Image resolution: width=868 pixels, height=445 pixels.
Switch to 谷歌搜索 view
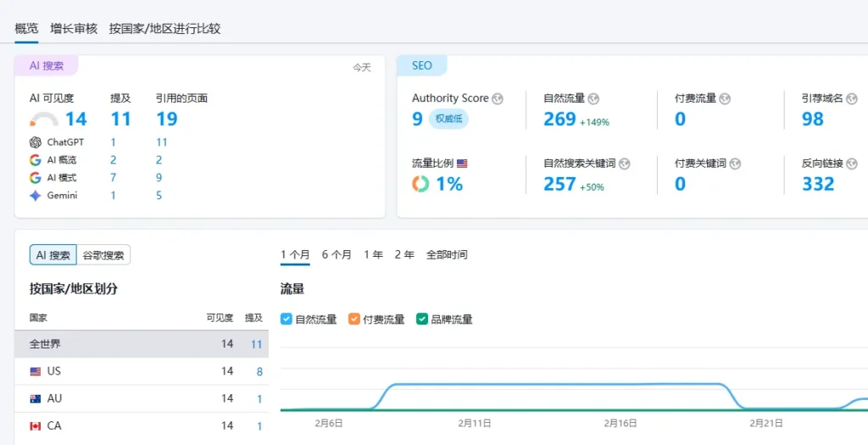coord(103,255)
